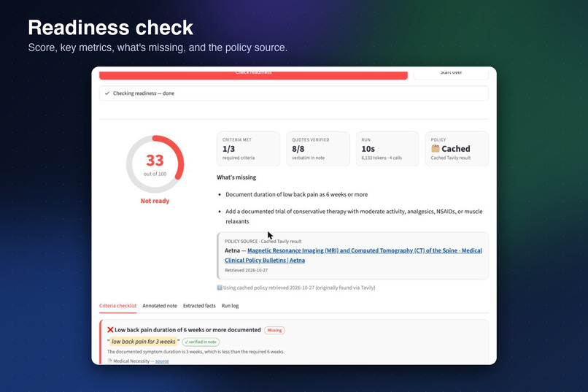Click the box icon next to Cached
Image resolution: width=588 pixels, height=392 pixels.
435,148
